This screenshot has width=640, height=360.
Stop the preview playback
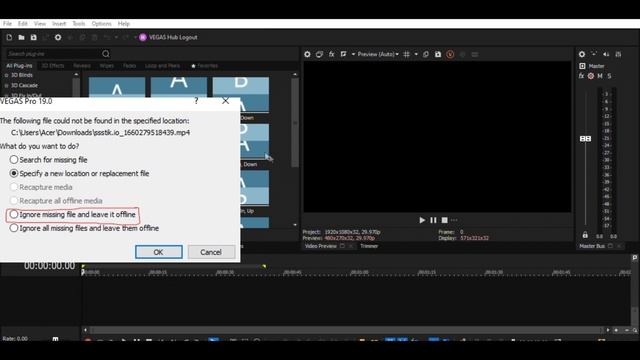coord(444,220)
